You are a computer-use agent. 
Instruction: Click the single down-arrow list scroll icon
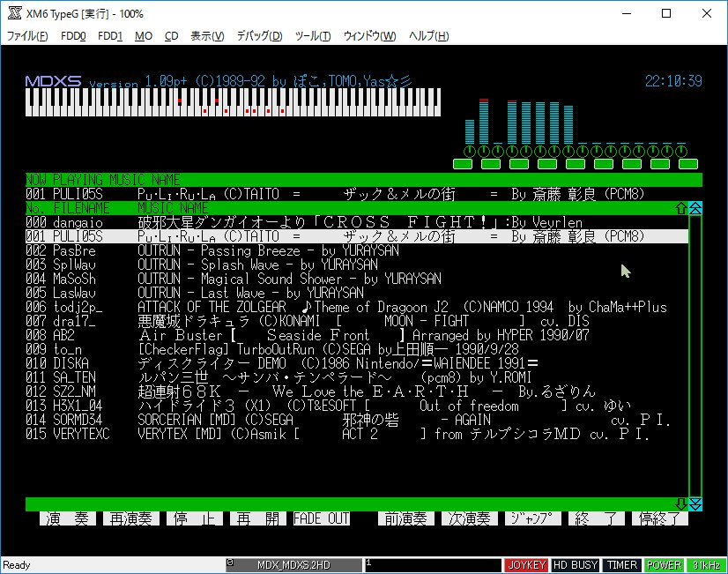(x=681, y=503)
